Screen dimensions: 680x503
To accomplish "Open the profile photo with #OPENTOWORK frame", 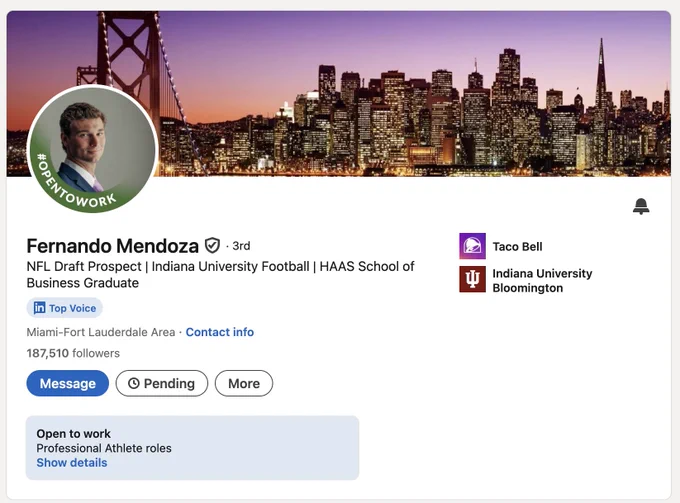I will (92, 149).
